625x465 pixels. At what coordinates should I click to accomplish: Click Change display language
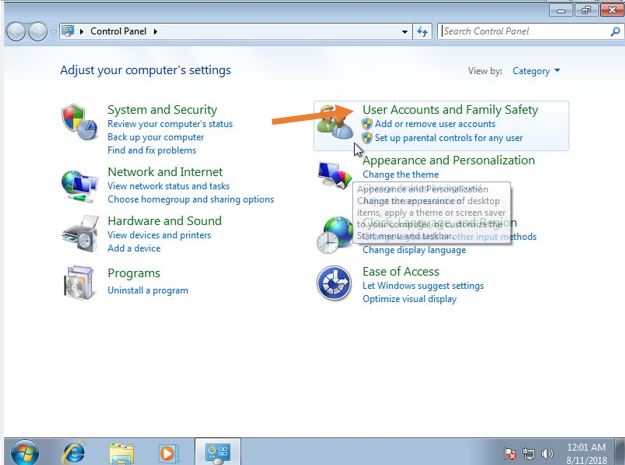click(x=414, y=250)
